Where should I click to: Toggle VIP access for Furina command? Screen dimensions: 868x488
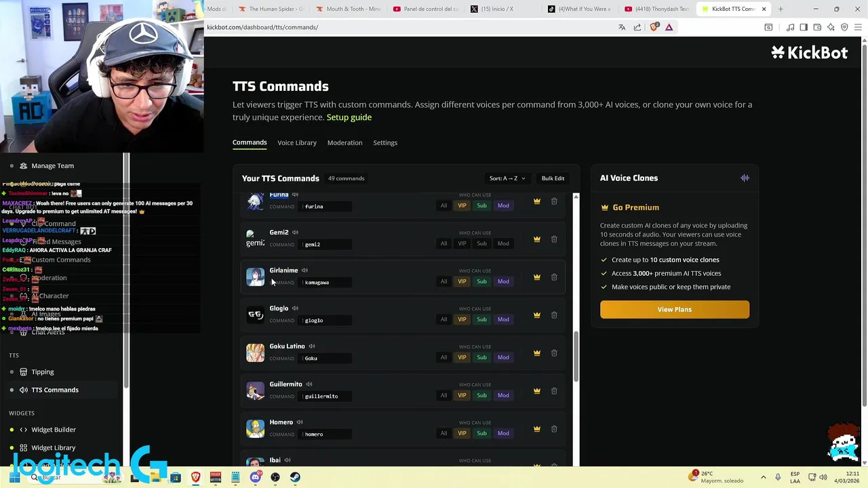(x=462, y=205)
